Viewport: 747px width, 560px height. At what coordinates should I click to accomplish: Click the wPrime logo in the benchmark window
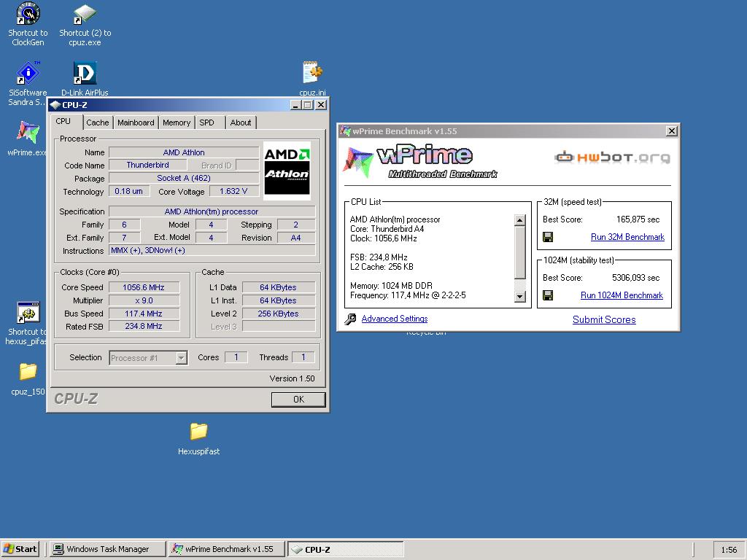coord(419,161)
